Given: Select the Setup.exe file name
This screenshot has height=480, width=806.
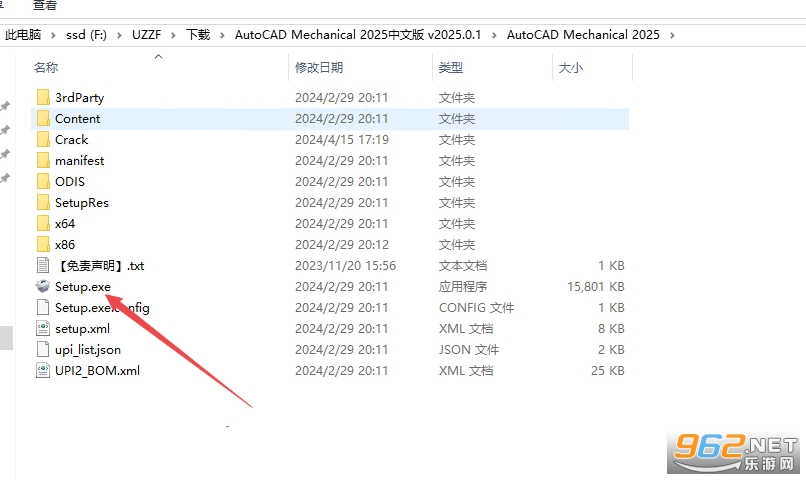Looking at the screenshot, I should click(83, 287).
